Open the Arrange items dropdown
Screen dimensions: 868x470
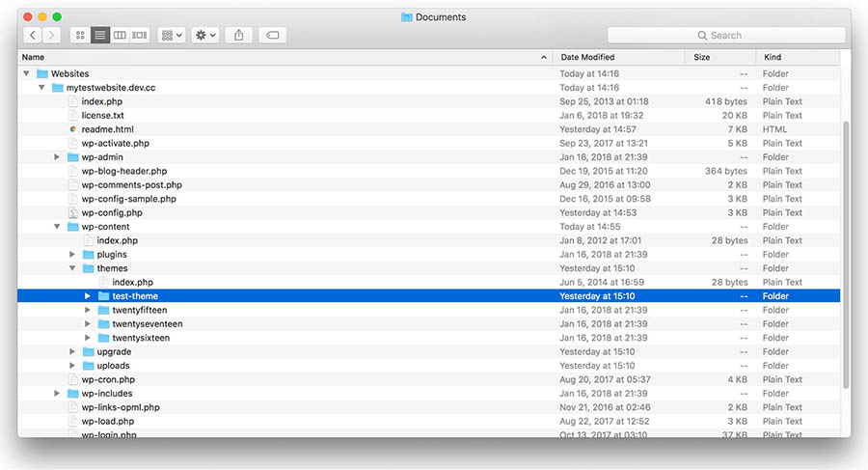[x=172, y=35]
